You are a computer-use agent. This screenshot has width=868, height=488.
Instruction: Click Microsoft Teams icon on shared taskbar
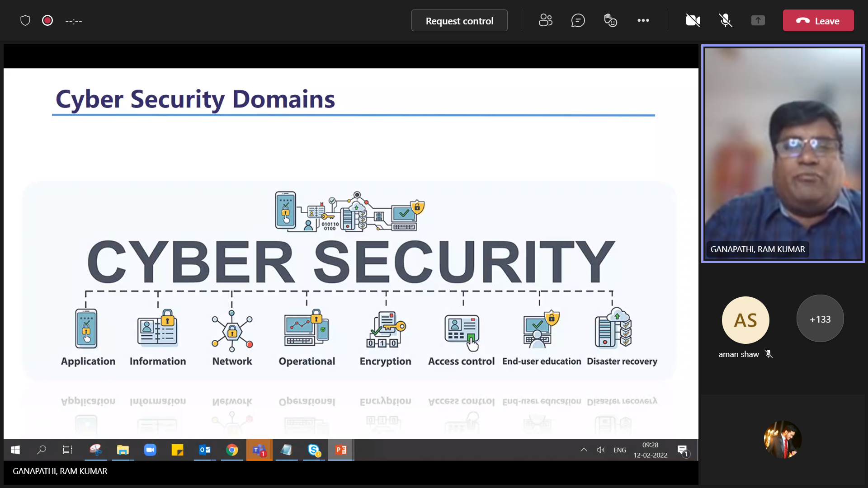(259, 450)
